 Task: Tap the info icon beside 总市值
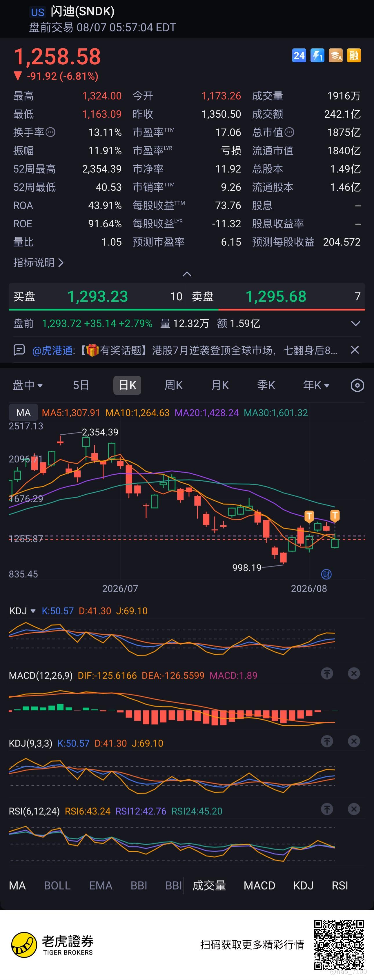tap(290, 133)
